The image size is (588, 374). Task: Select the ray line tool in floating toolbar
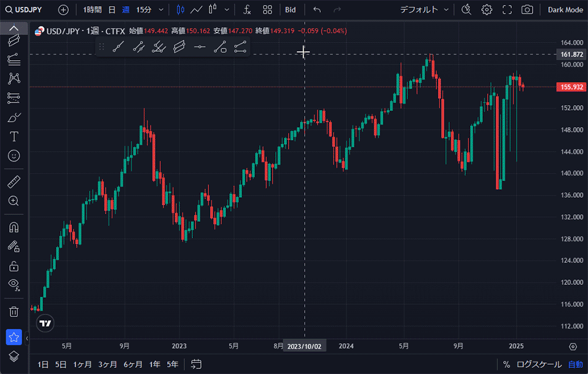[x=139, y=47]
